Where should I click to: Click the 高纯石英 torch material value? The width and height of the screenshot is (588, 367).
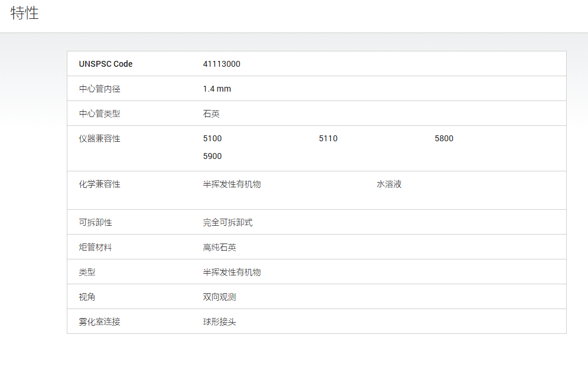pyautogui.click(x=219, y=248)
